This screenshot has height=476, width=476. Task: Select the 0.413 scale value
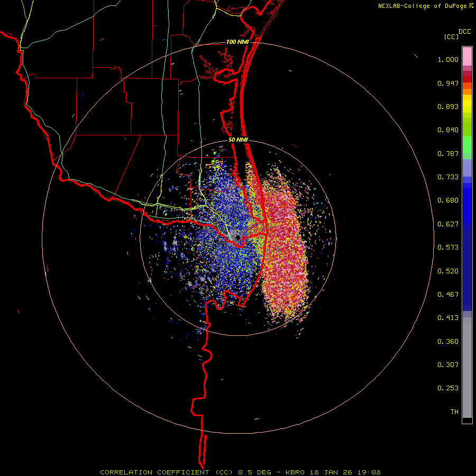448,318
